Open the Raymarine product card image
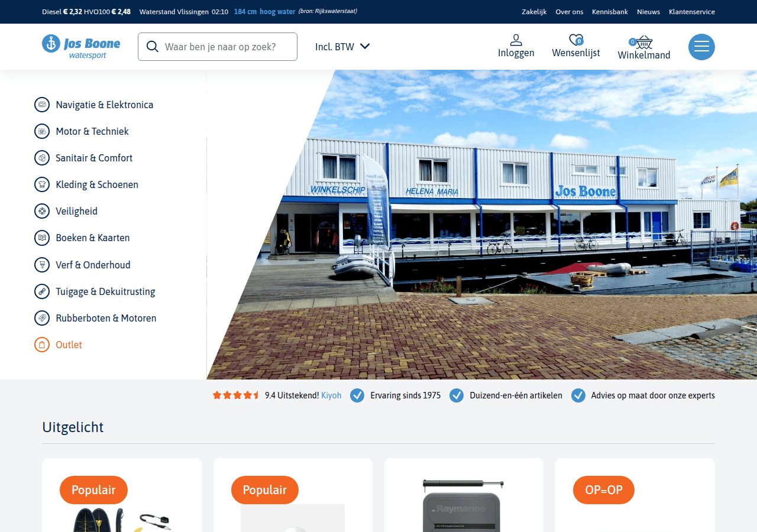 click(x=464, y=505)
